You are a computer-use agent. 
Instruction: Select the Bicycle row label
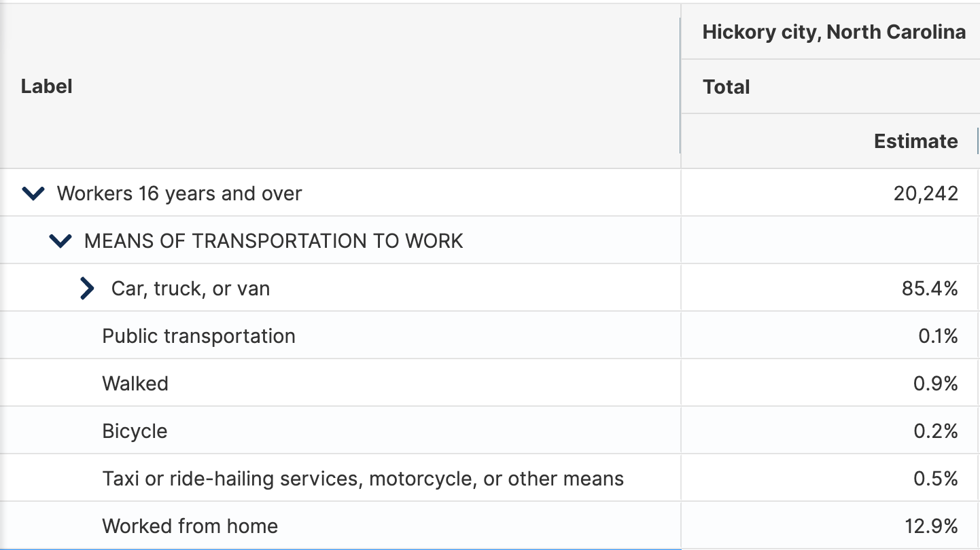[x=135, y=431]
